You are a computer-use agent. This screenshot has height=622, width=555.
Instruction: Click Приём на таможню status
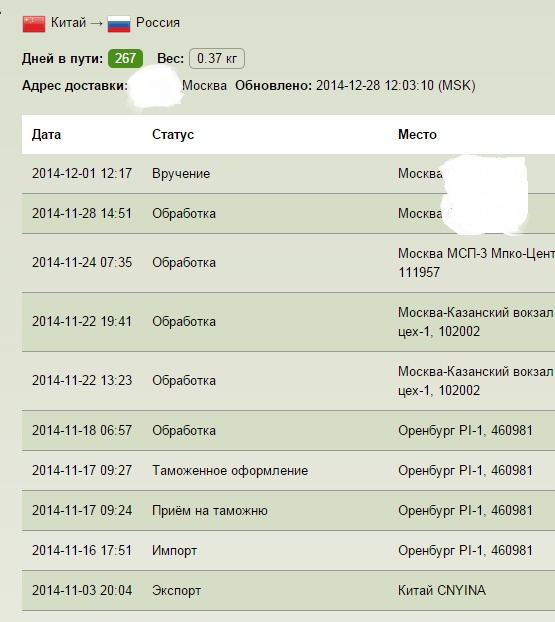click(210, 511)
